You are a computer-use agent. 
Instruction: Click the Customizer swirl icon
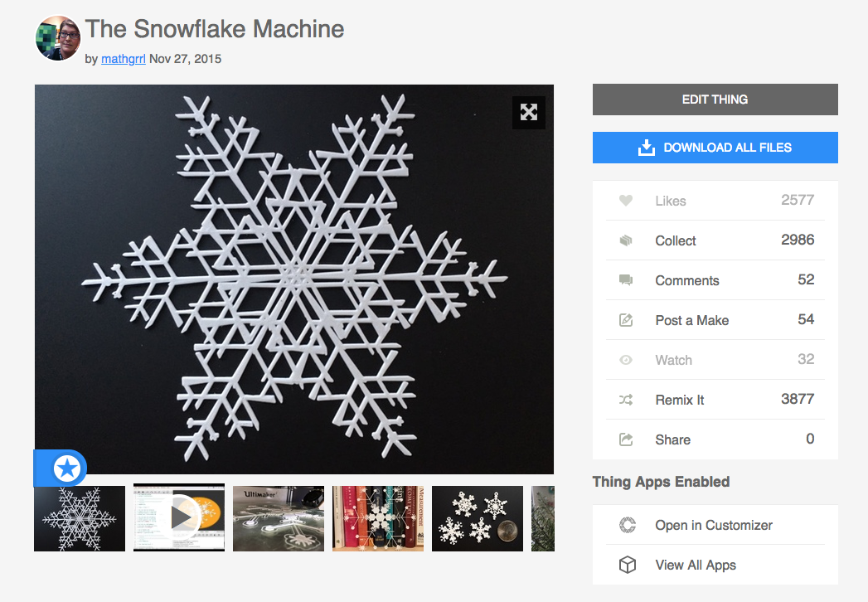click(628, 525)
